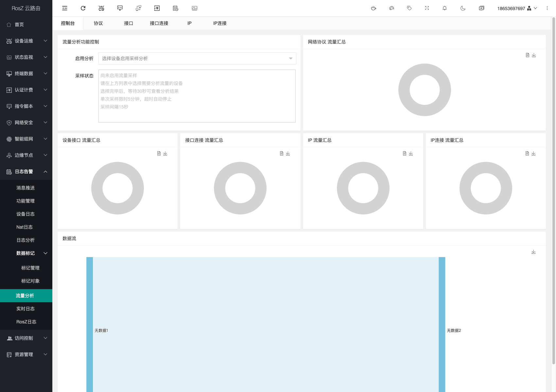Switch to the 协议 tab

[x=98, y=23]
